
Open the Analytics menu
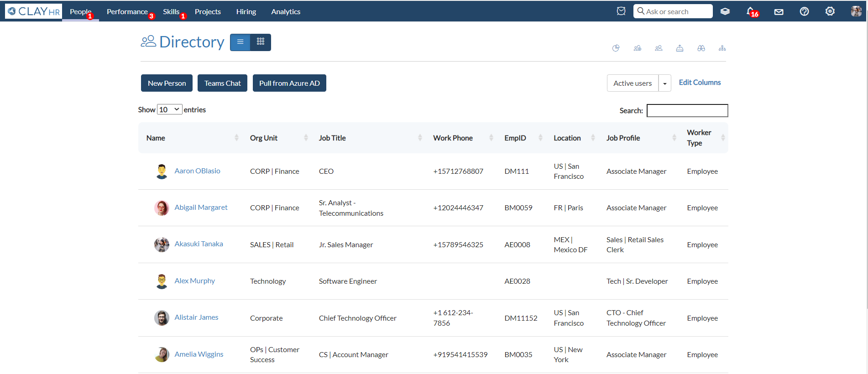pos(286,12)
